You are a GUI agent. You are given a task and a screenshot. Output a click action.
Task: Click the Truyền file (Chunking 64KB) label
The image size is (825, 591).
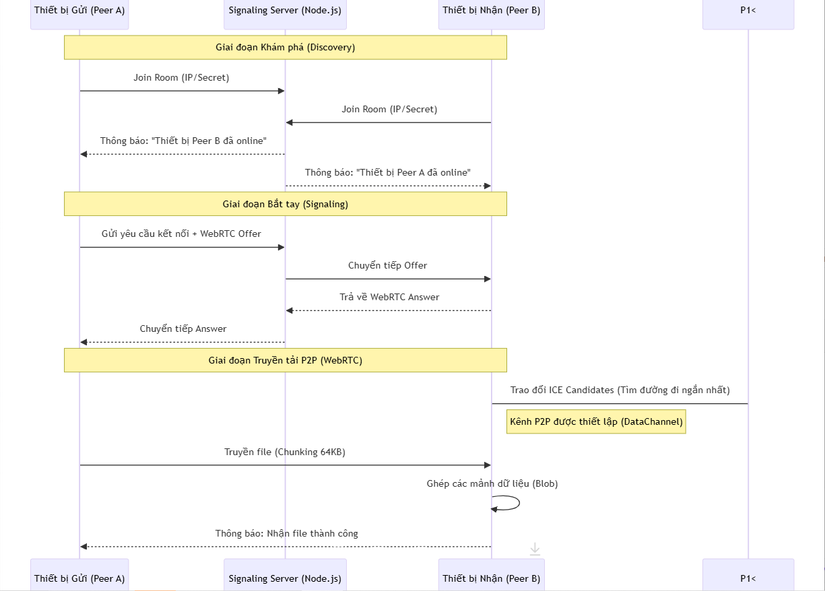(x=285, y=452)
